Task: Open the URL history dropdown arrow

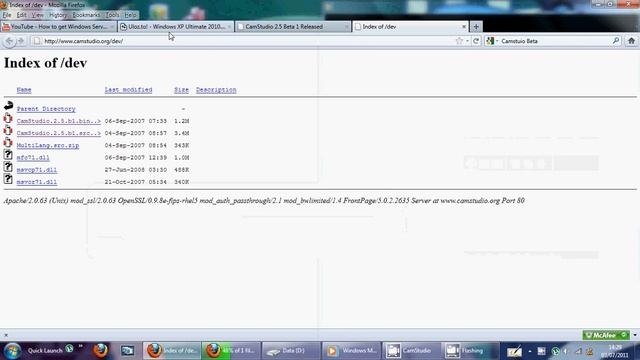Action: (467, 41)
